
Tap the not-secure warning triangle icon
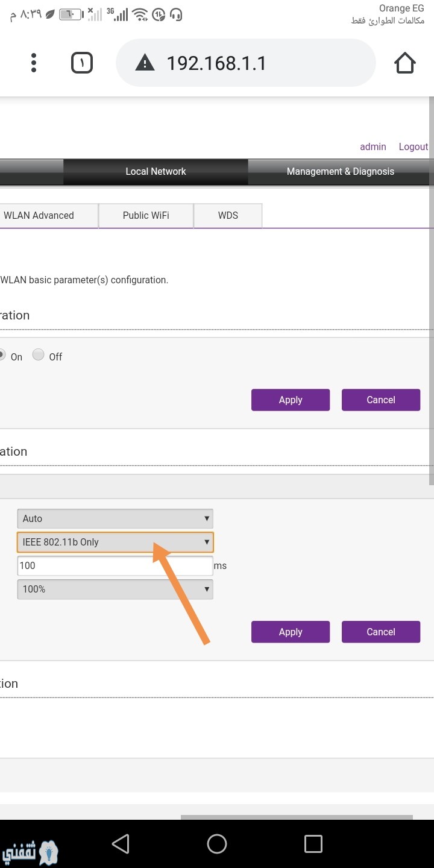[x=145, y=63]
